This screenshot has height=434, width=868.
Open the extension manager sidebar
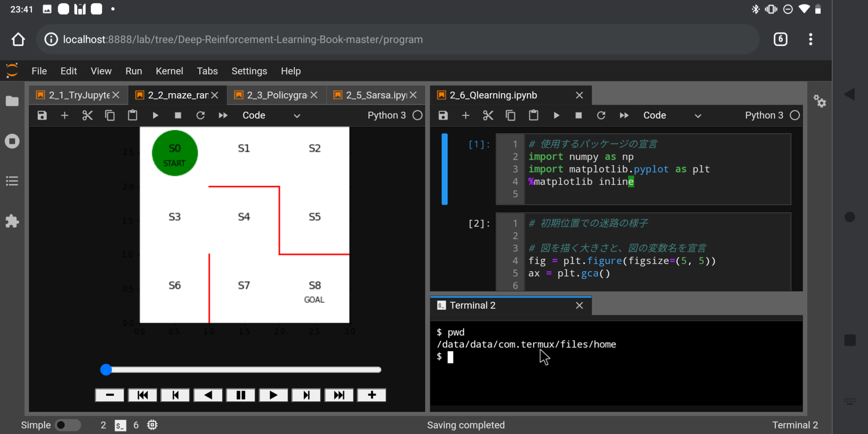[12, 221]
